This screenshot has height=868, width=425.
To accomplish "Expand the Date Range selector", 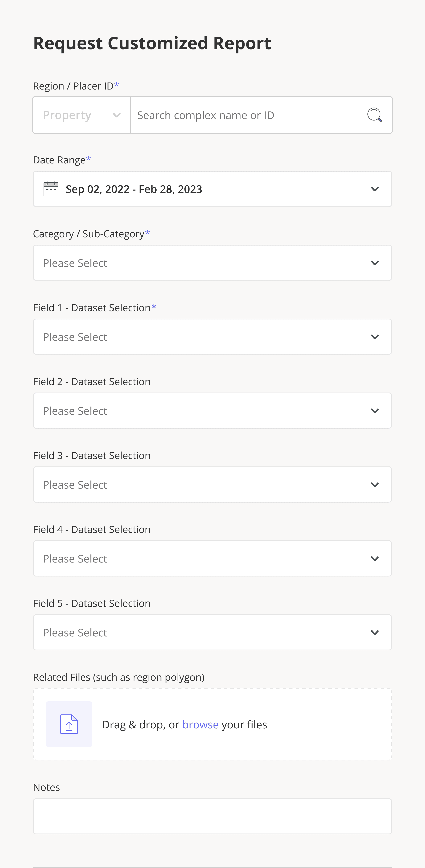I will (212, 189).
